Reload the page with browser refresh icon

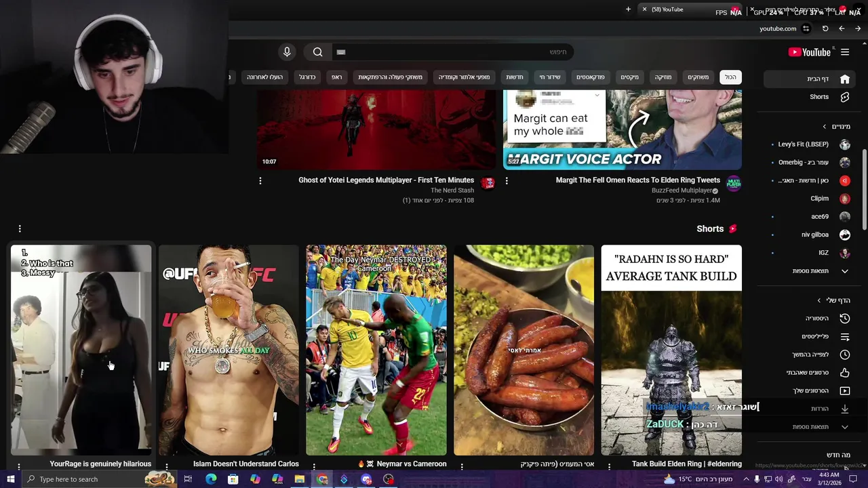click(825, 28)
